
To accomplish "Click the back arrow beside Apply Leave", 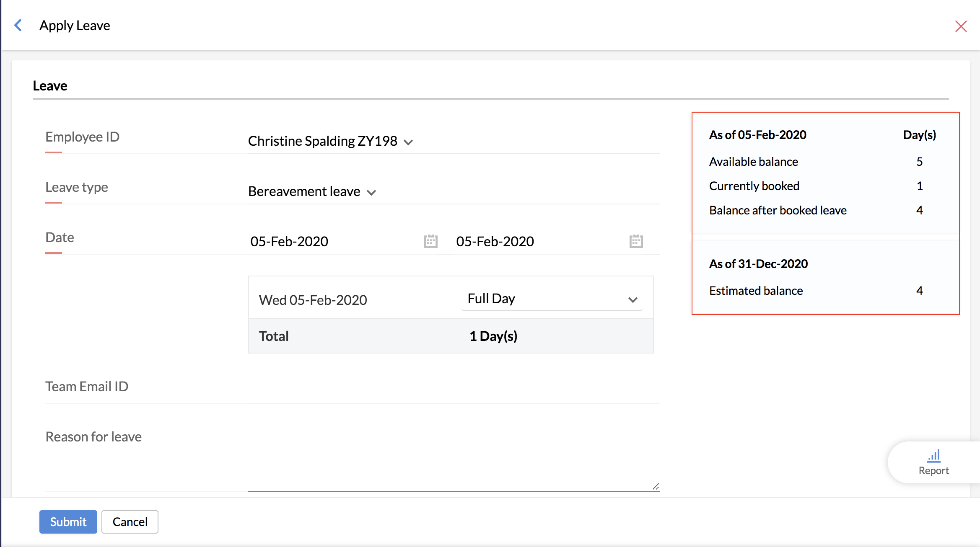I will [x=18, y=26].
